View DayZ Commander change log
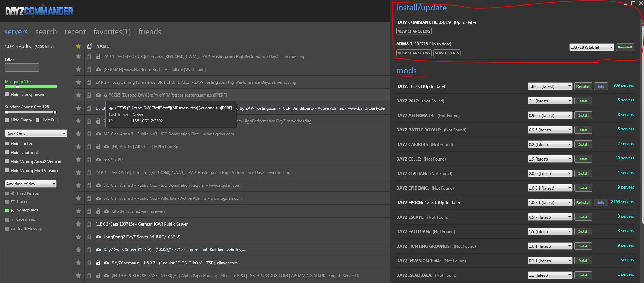The width and height of the screenshot is (644, 283). click(414, 31)
